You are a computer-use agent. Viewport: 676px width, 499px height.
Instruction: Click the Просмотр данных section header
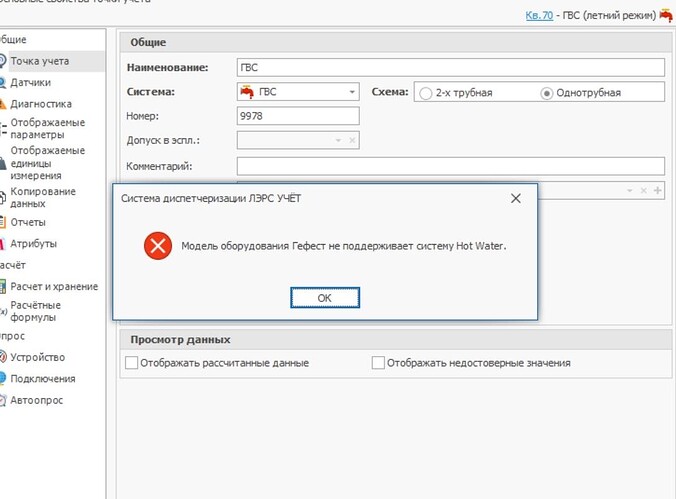click(396, 339)
